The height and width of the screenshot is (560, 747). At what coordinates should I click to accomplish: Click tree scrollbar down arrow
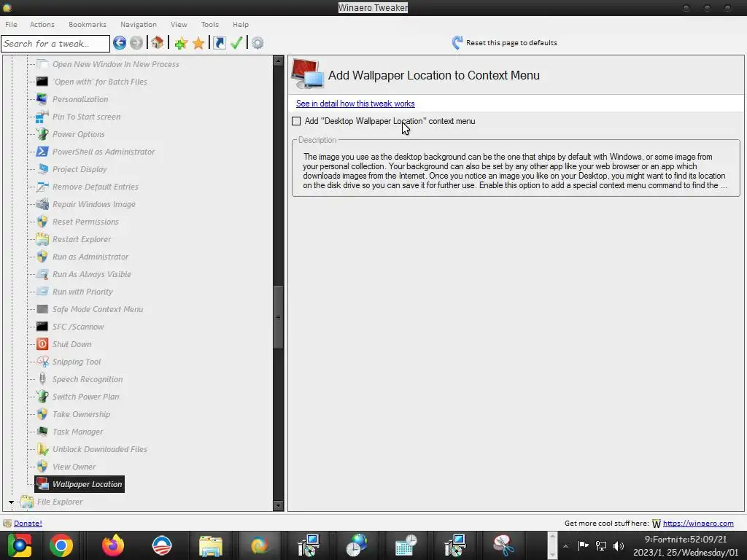click(278, 506)
